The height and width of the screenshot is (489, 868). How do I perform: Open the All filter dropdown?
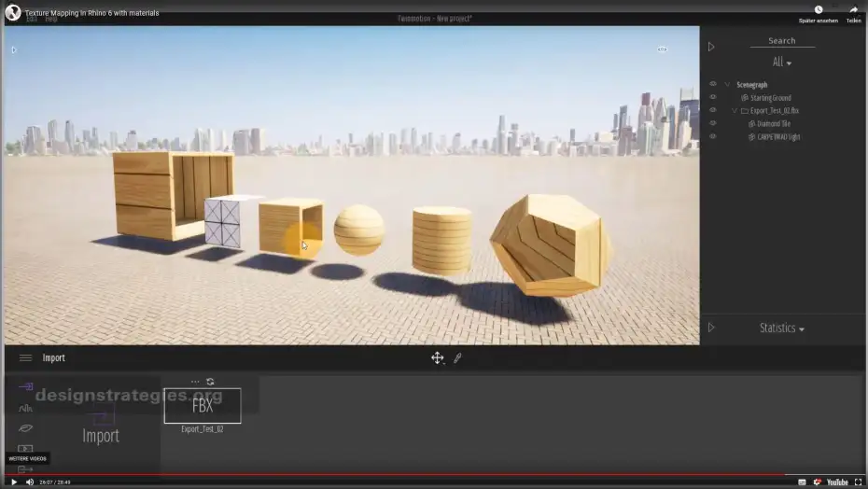(781, 62)
